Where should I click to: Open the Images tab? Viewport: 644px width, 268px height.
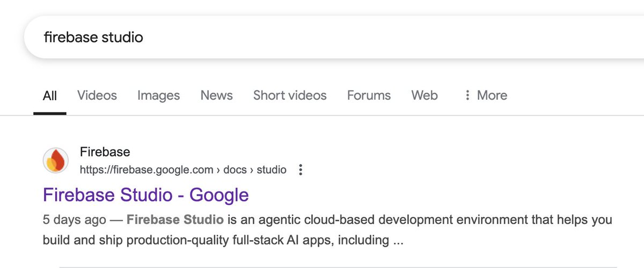(x=159, y=95)
